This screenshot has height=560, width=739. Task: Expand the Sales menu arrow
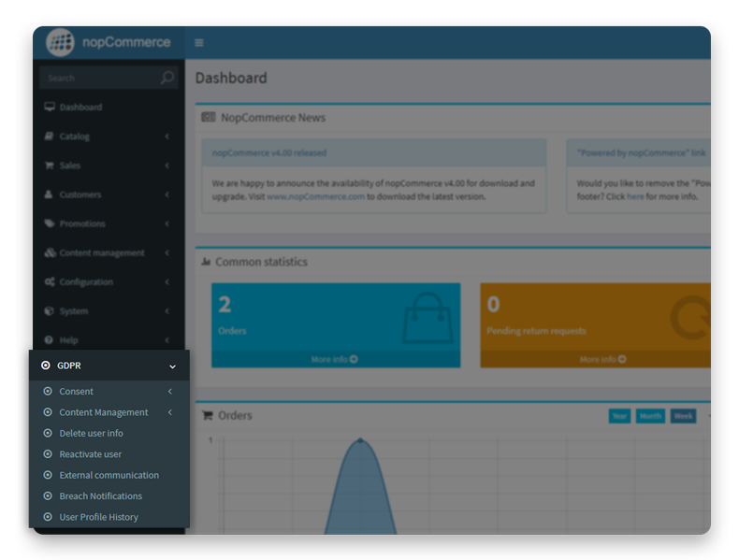click(x=167, y=165)
